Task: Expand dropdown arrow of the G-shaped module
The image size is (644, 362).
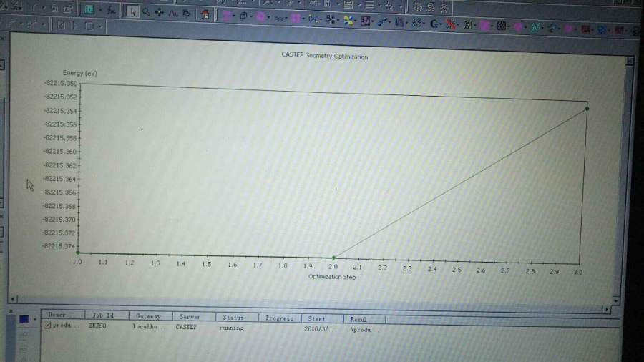Action: (x=441, y=24)
